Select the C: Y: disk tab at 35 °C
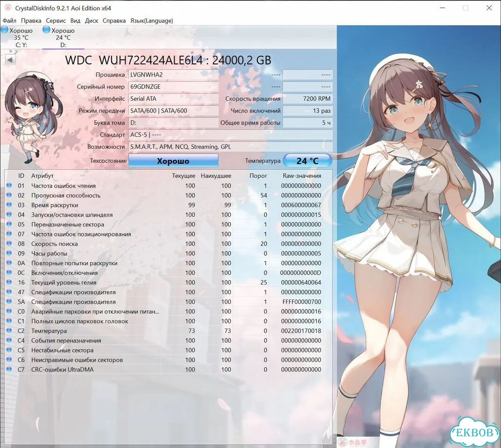Viewport: 501px width, 448px height. [21, 37]
